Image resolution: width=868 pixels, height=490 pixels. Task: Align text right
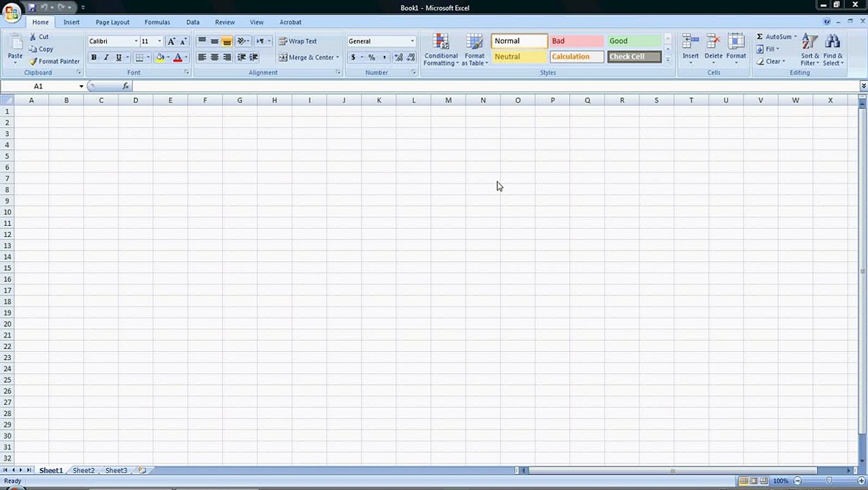point(227,58)
